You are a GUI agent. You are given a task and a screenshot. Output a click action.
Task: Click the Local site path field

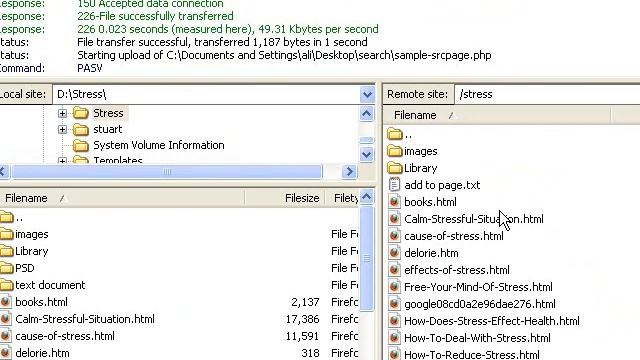point(206,94)
